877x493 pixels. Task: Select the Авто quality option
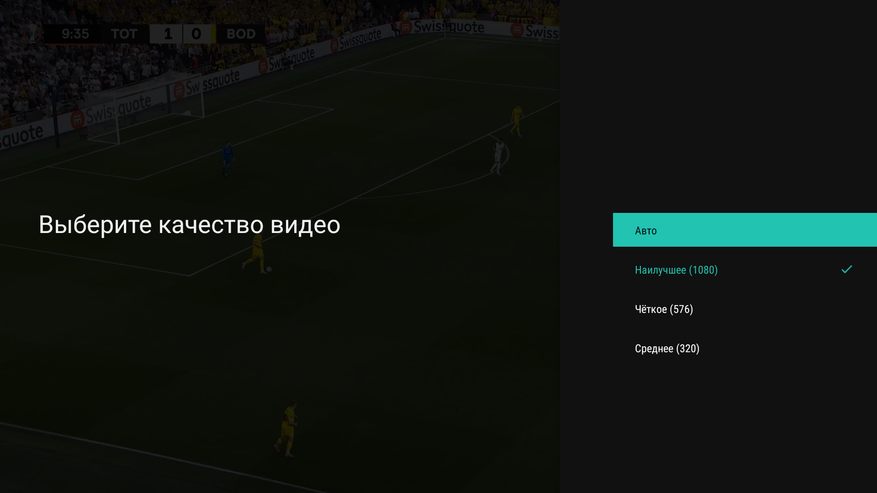[744, 230]
